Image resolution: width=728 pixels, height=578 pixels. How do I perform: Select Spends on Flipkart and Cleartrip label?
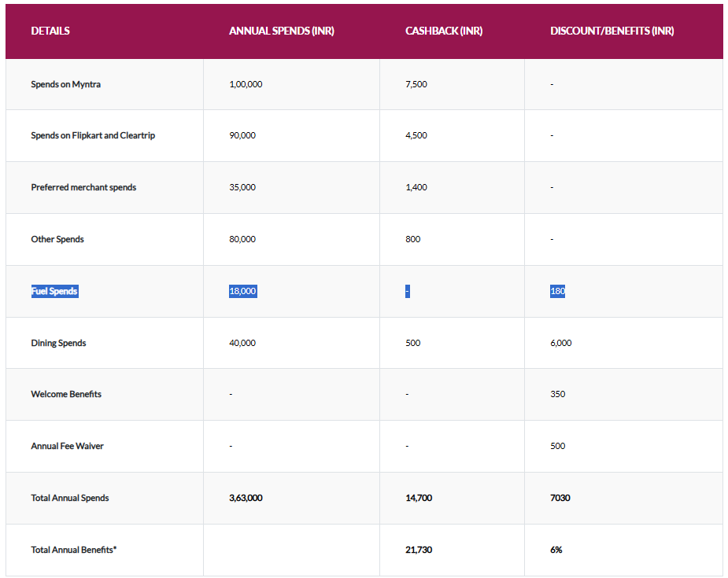click(93, 135)
